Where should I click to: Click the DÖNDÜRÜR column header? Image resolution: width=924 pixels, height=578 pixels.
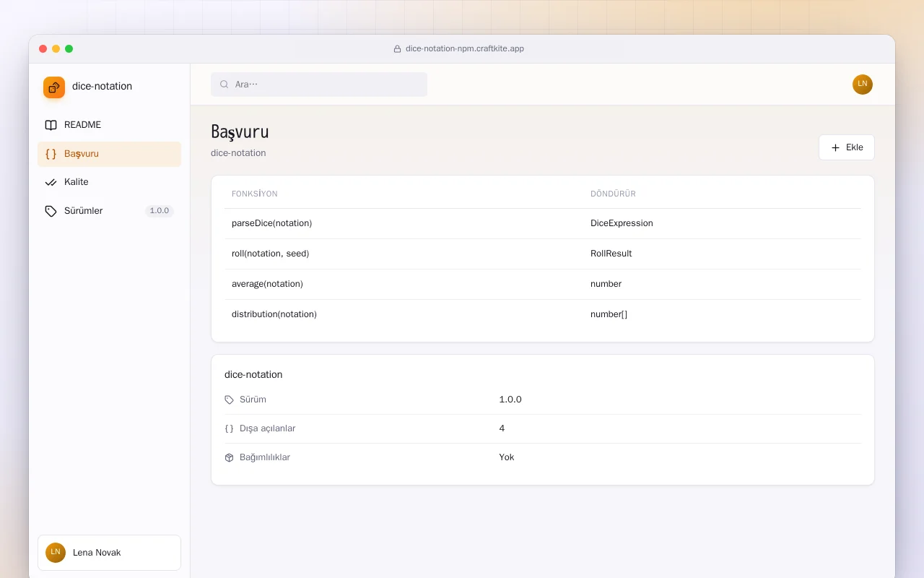(613, 194)
